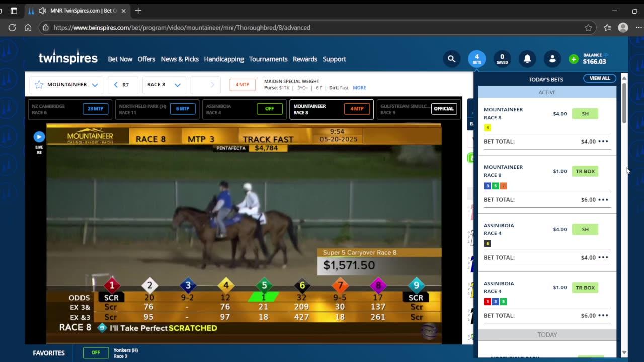The image size is (644, 362).
Task: Click View All today's bets
Action: click(x=600, y=78)
